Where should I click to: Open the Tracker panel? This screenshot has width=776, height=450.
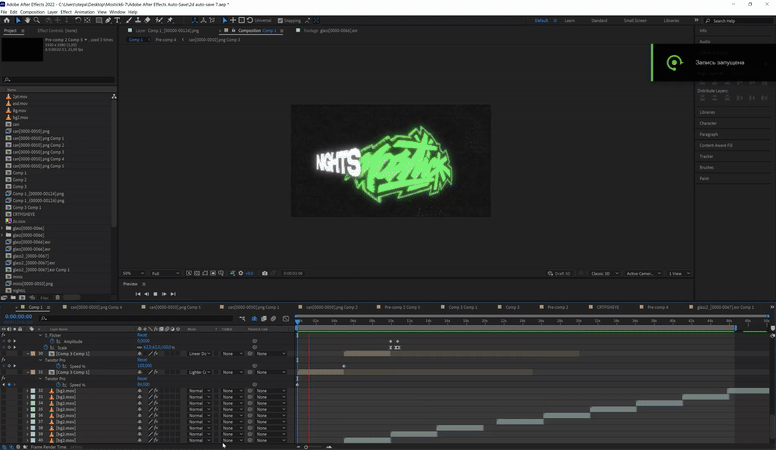[706, 156]
